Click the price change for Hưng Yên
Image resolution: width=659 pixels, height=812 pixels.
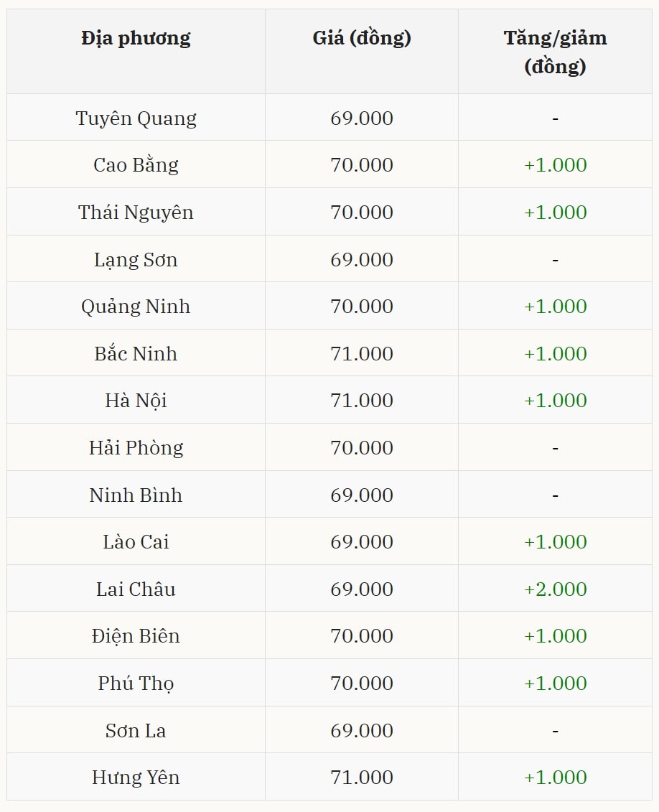point(555,778)
